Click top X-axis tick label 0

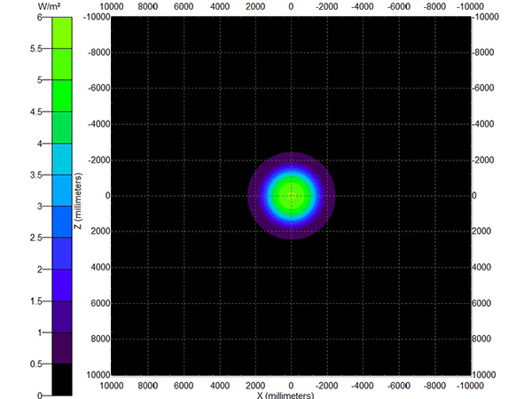coord(291,6)
